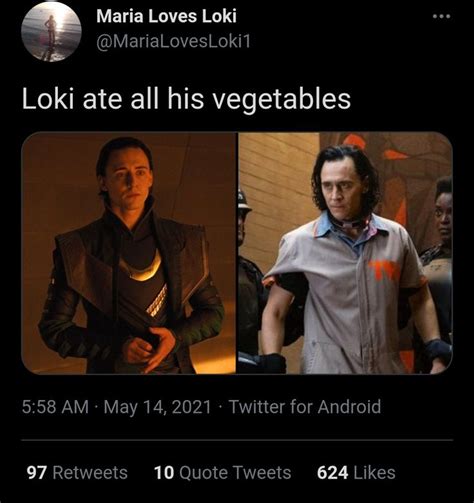474x503 pixels.
Task: Open the Twitter for Android source link
Action: point(305,407)
